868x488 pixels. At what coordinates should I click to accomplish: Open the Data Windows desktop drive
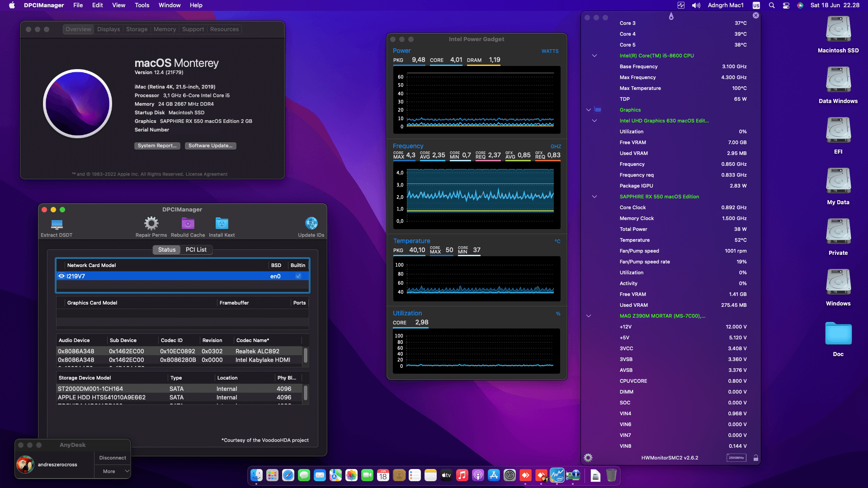pos(838,85)
